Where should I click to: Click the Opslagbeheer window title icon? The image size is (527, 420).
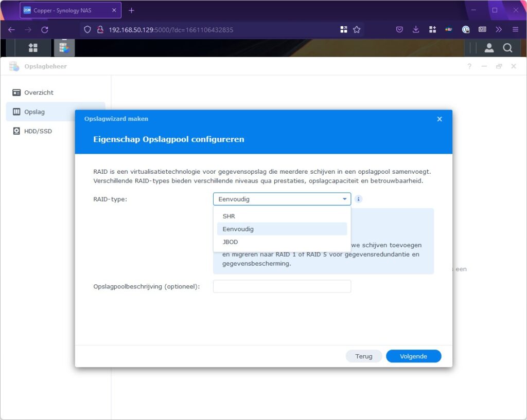tap(14, 66)
